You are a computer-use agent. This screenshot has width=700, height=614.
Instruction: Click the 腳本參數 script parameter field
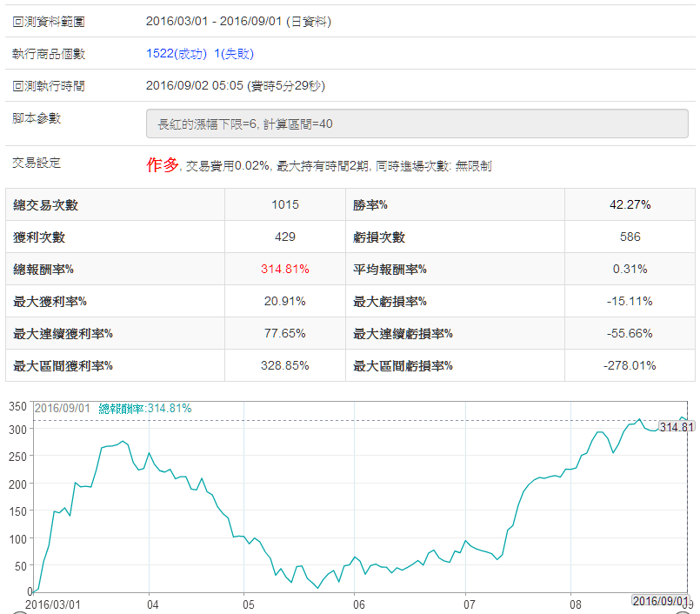pos(417,123)
